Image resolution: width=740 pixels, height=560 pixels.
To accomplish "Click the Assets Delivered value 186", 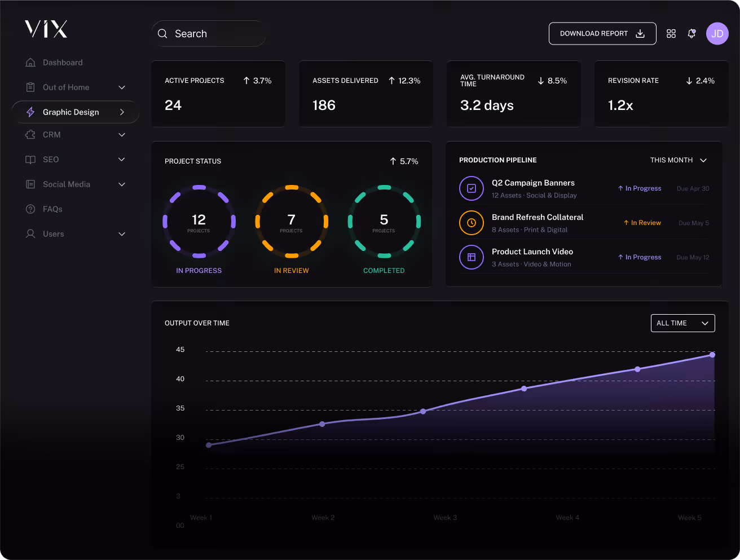I will pos(324,105).
